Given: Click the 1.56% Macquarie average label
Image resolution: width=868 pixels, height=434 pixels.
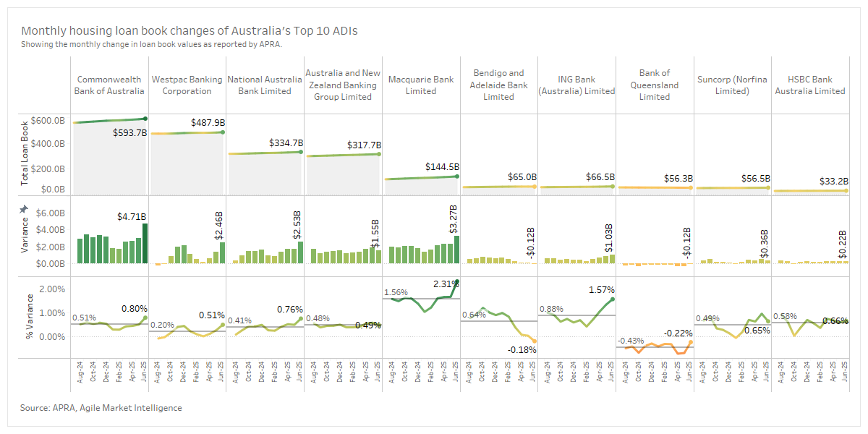Looking at the screenshot, I should point(396,293).
